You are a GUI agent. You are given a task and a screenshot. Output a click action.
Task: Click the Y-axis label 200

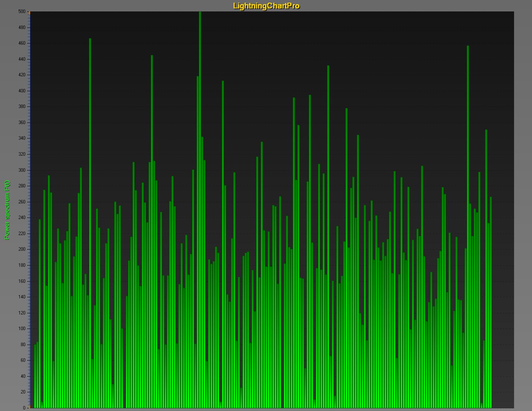tap(22, 249)
